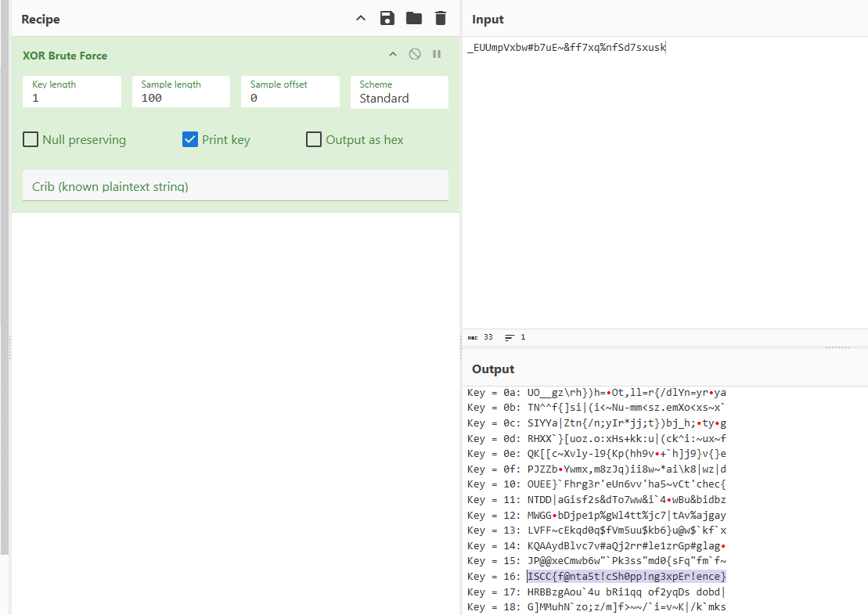Image resolution: width=868 pixels, height=615 pixels.
Task: Enable the Null preserving checkbox
Action: [x=31, y=140]
